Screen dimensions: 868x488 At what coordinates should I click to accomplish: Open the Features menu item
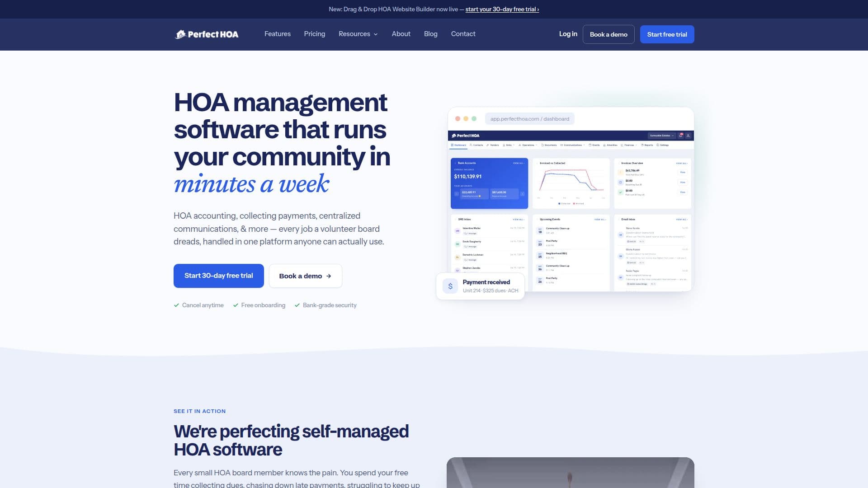coord(278,34)
